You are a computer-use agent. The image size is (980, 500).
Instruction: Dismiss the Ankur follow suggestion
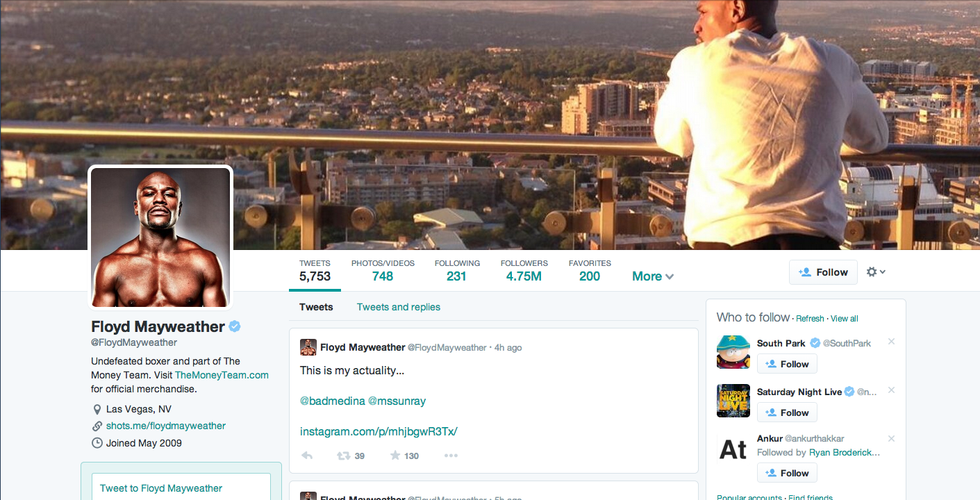(x=891, y=439)
